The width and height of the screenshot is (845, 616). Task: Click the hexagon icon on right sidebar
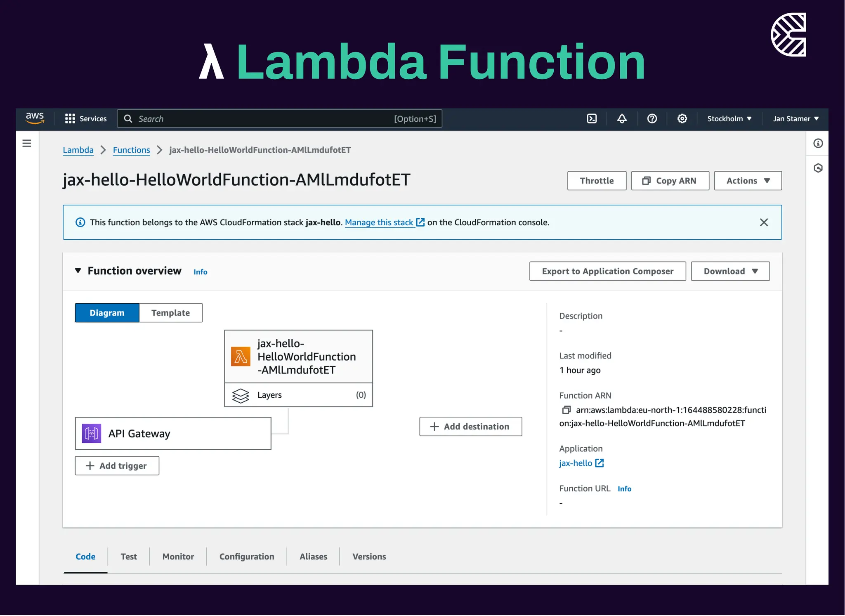(818, 168)
